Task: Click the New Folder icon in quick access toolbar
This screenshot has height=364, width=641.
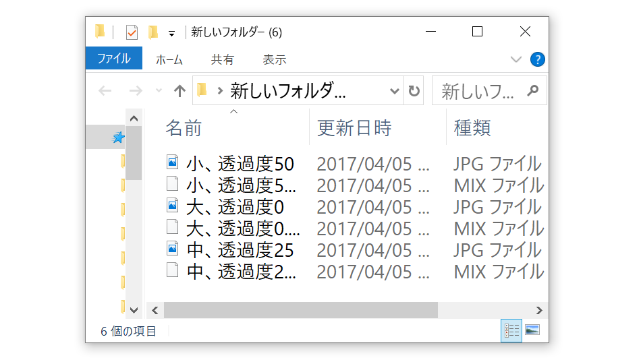Action: coord(153,32)
